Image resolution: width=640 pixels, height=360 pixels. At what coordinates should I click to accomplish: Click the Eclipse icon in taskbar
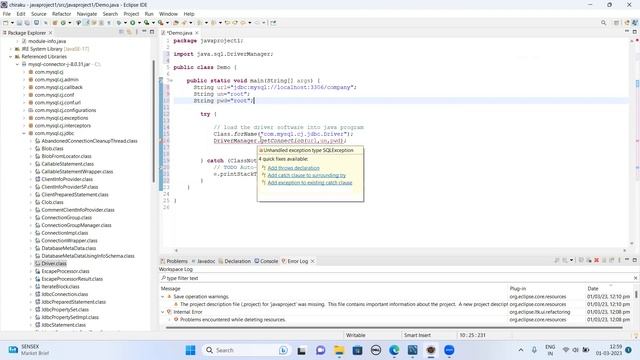pyautogui.click(x=431, y=350)
